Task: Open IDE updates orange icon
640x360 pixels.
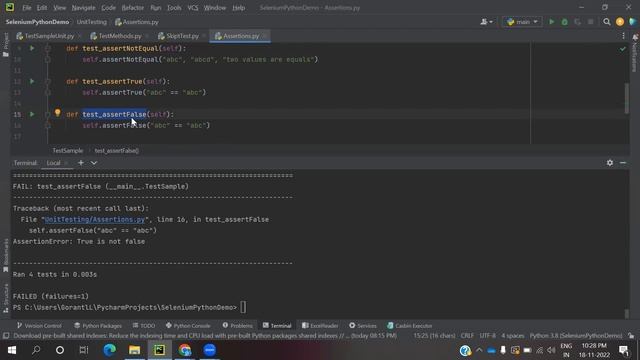Action: tap(620, 22)
